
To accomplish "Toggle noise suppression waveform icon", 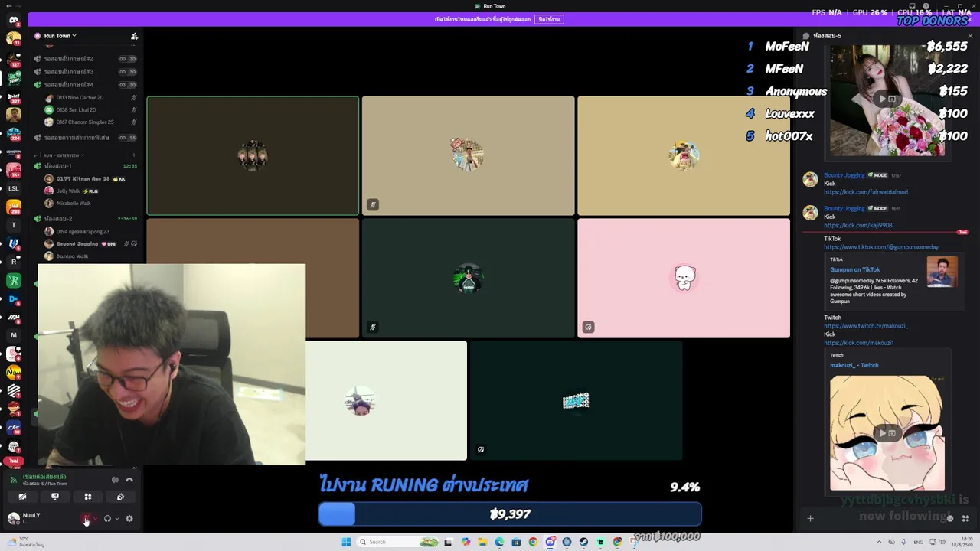I will (x=116, y=480).
